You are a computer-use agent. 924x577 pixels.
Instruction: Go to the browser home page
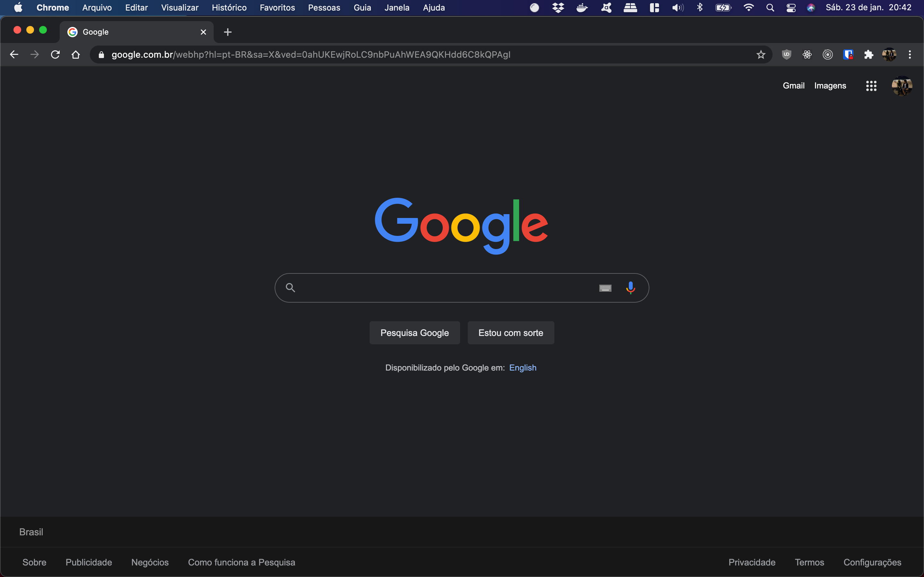click(76, 54)
